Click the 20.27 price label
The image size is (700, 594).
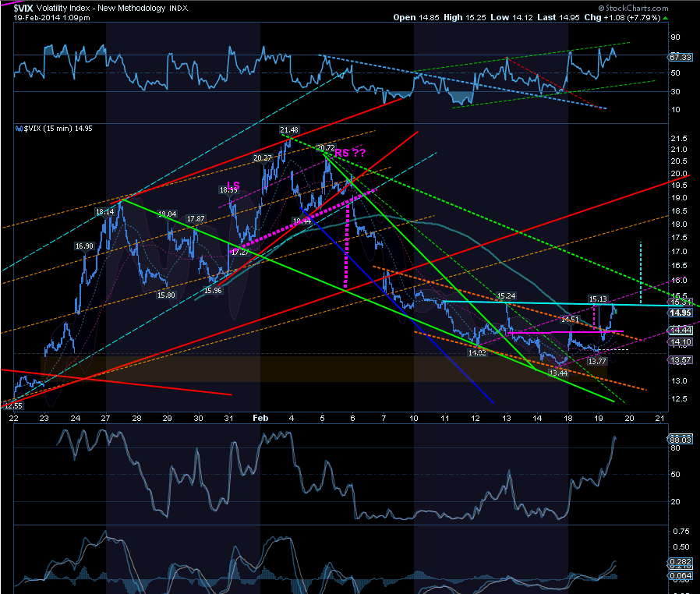tap(263, 158)
